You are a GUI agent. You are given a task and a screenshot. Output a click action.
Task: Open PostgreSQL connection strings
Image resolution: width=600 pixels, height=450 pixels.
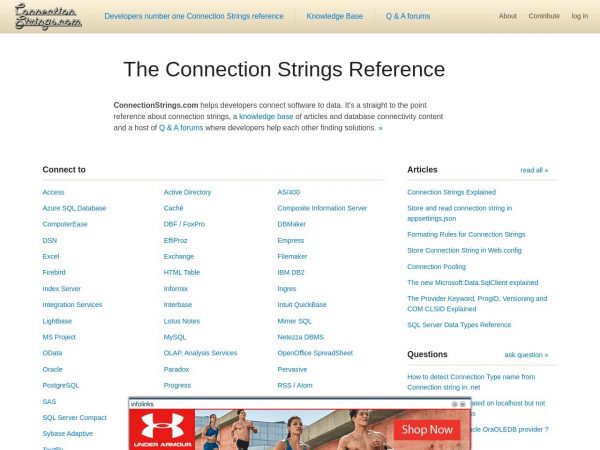coord(61,385)
